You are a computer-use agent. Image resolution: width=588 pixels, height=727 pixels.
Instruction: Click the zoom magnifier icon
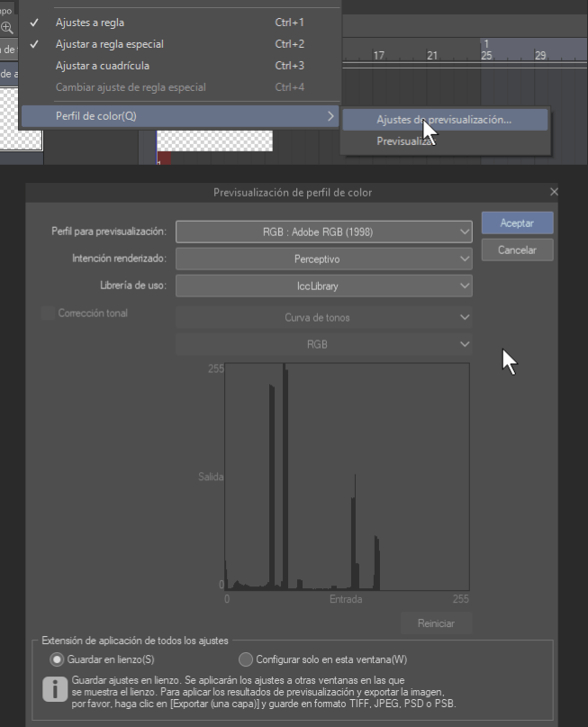pyautogui.click(x=7, y=27)
